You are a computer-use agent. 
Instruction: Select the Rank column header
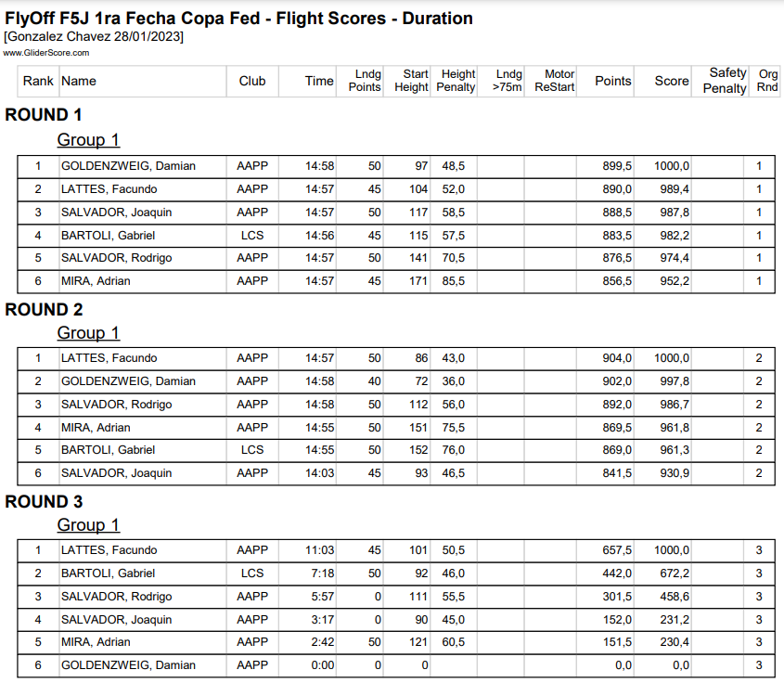38,81
